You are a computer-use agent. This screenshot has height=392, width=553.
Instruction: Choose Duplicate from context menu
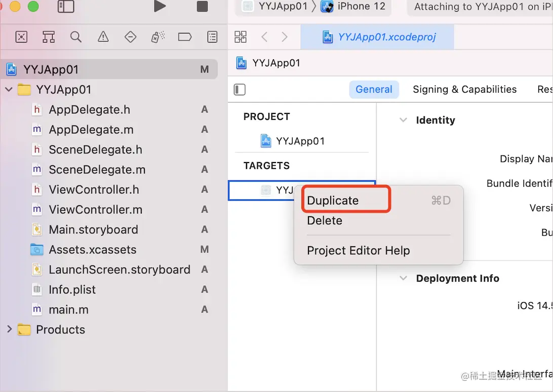(378, 201)
